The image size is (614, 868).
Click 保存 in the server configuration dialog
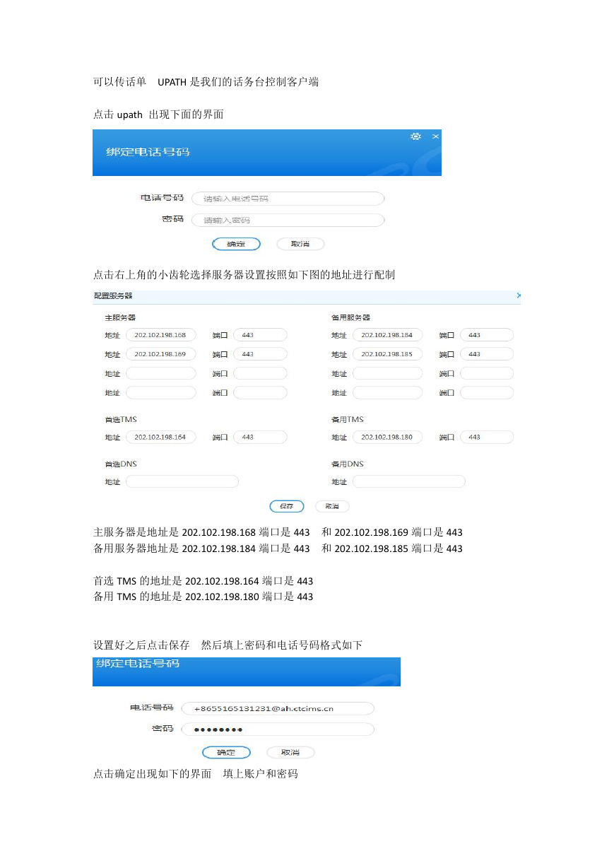287,507
